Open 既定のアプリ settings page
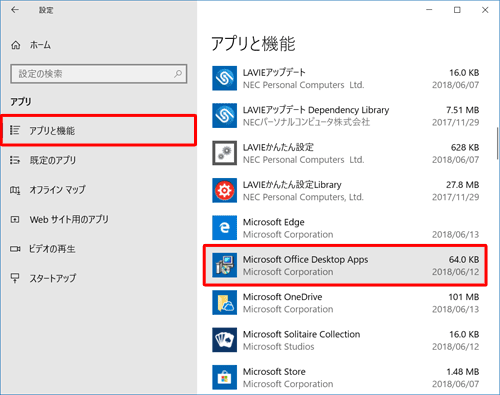Screen dimensions: 500x395 (98, 160)
